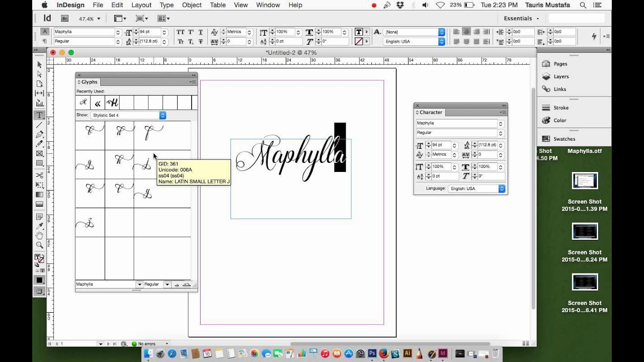Select the Zoom tool
The height and width of the screenshot is (362, 644).
[x=40, y=245]
